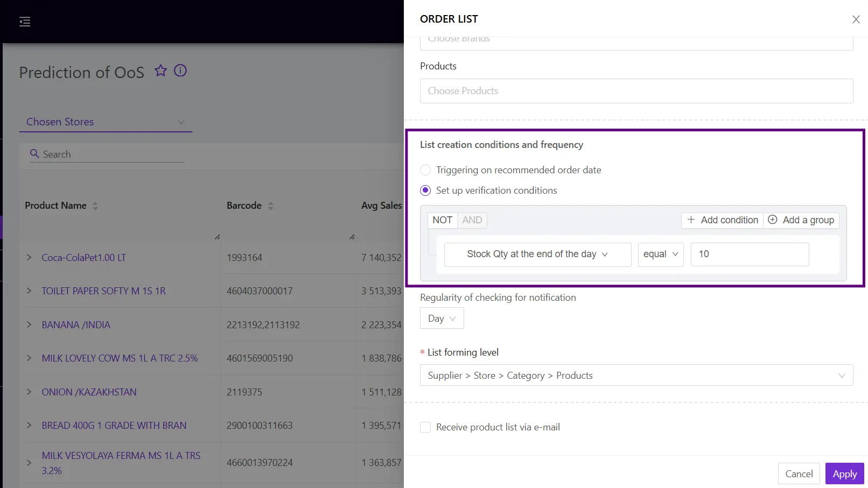Viewport: 868px width, 488px height.
Task: Open the sidebar hamburger menu
Action: click(24, 22)
